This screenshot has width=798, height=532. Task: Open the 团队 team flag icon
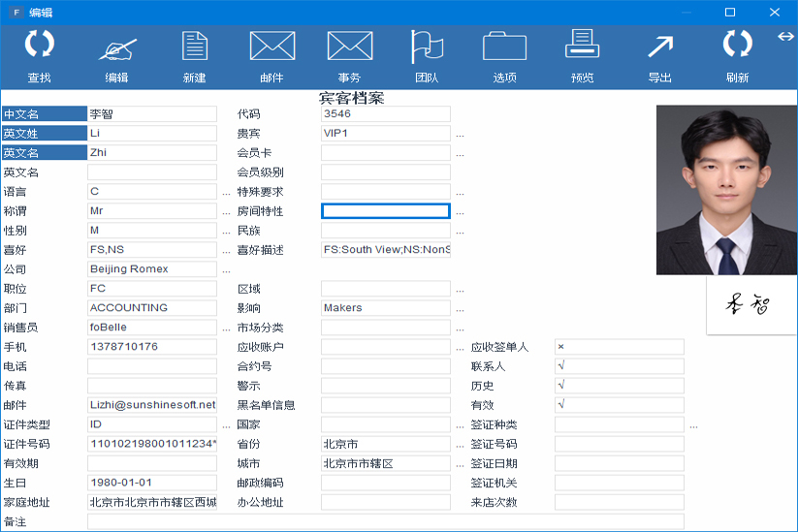(x=427, y=47)
